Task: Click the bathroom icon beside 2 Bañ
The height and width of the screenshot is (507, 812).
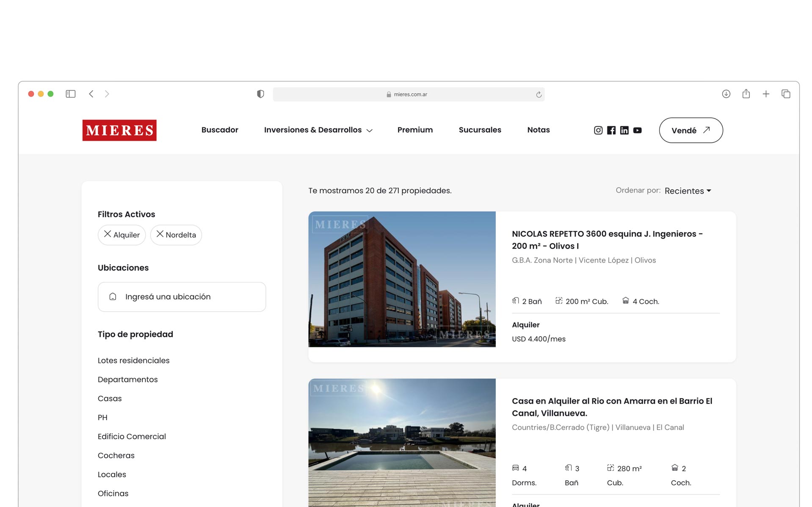Action: pyautogui.click(x=515, y=301)
